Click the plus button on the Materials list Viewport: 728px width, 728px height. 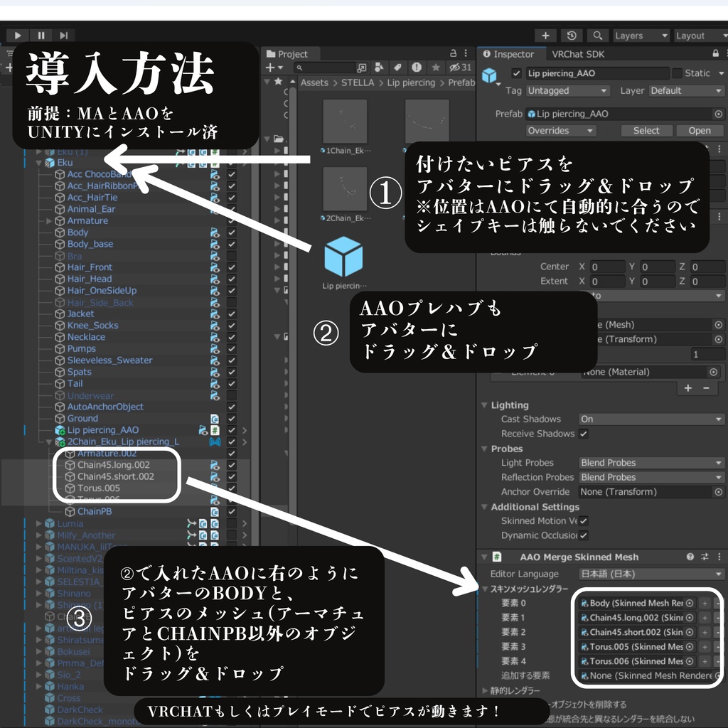688,388
